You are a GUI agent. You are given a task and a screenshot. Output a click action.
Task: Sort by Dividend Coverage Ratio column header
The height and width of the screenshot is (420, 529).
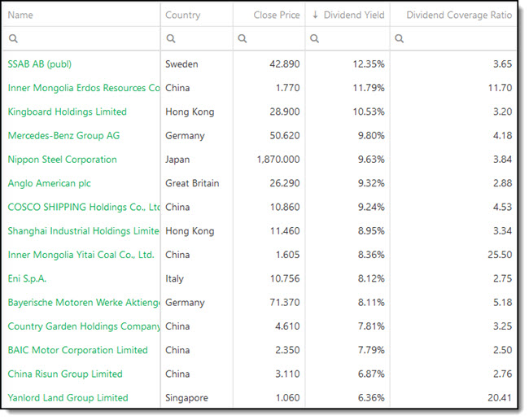pyautogui.click(x=459, y=15)
